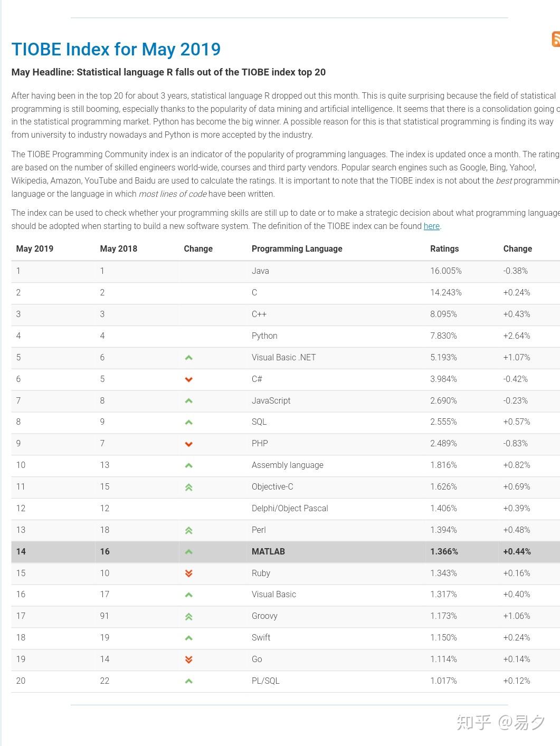
Task: Click the Ratings column header
Action: pyautogui.click(x=444, y=249)
